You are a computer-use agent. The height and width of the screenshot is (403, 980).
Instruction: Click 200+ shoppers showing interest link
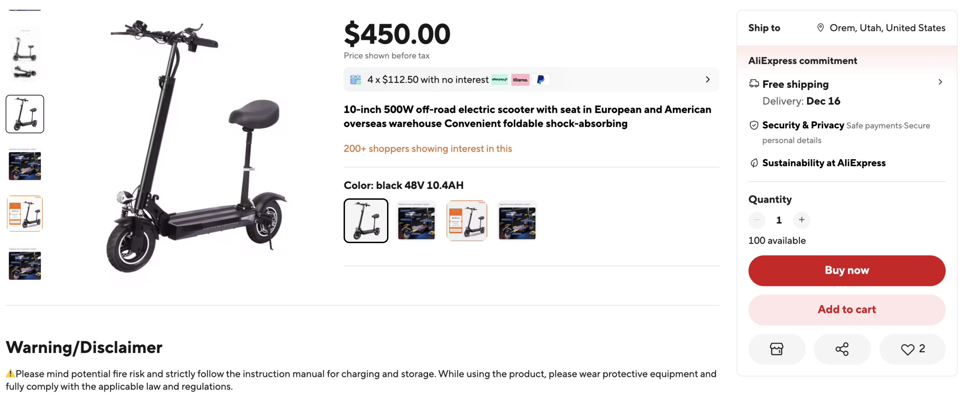[x=428, y=149]
